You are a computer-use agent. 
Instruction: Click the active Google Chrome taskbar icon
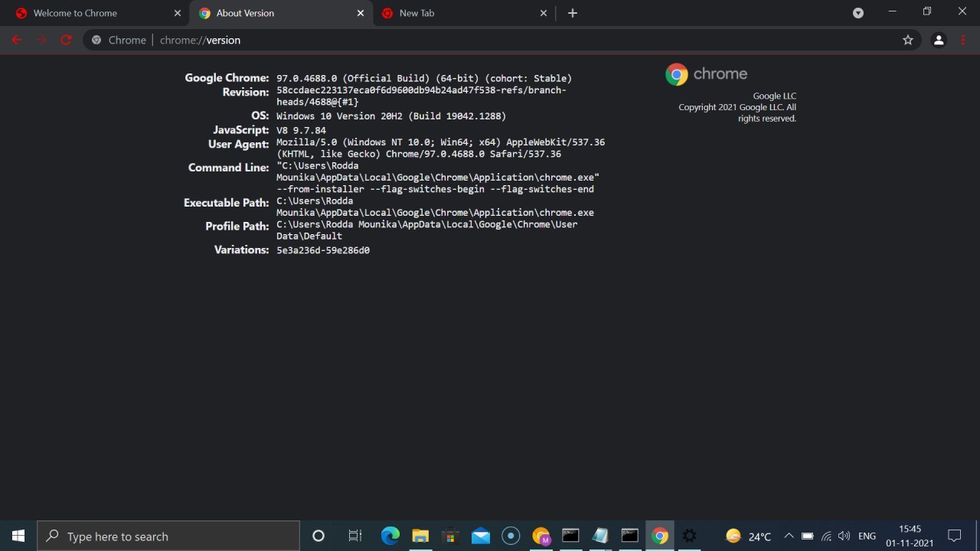(660, 536)
